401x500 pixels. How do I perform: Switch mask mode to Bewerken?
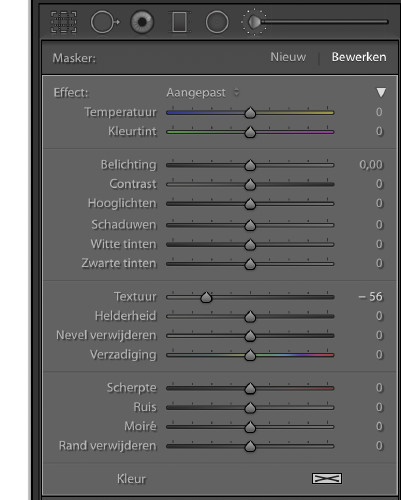359,57
